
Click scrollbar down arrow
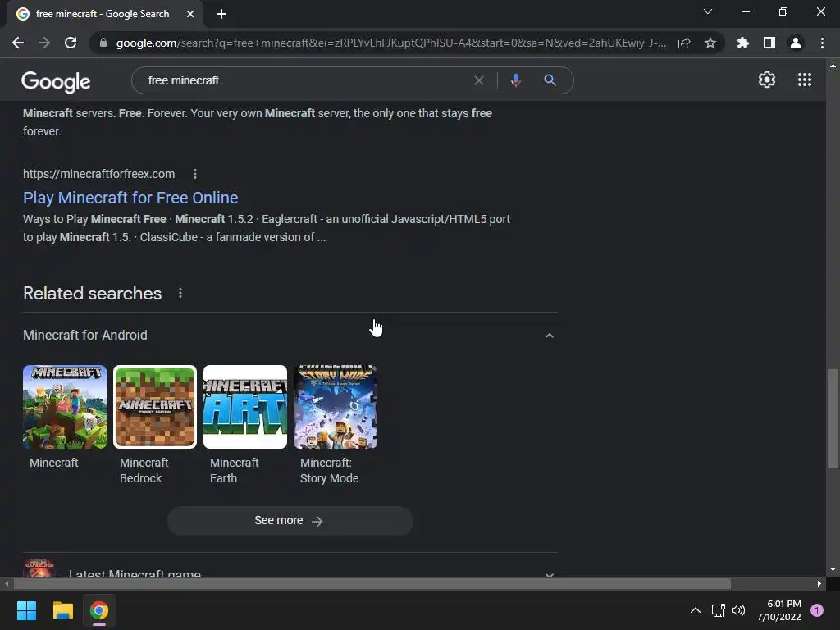[833, 569]
